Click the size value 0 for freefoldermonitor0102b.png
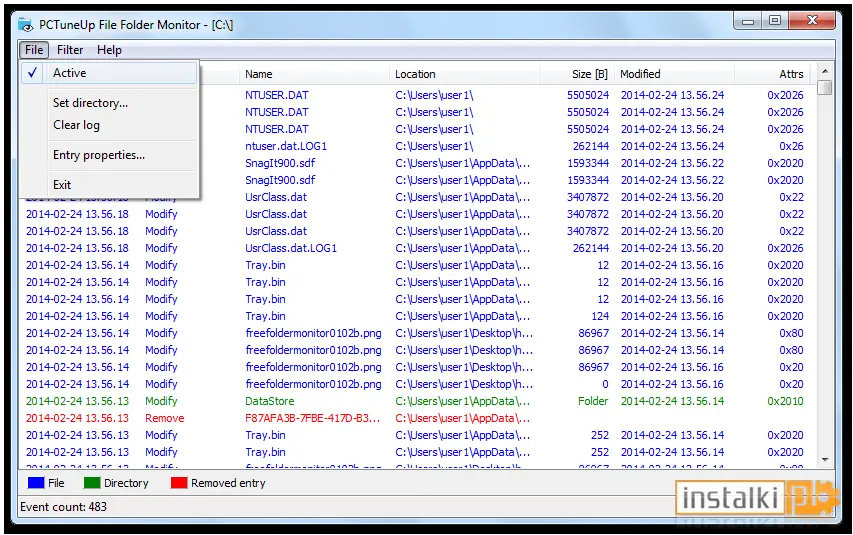This screenshot has height=535, width=853. 605,384
